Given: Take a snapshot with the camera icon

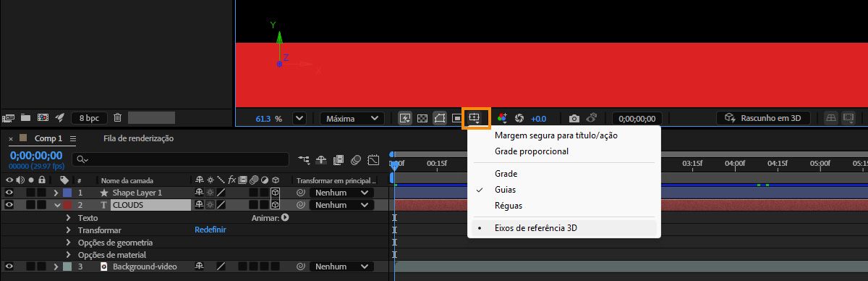Looking at the screenshot, I should point(574,118).
